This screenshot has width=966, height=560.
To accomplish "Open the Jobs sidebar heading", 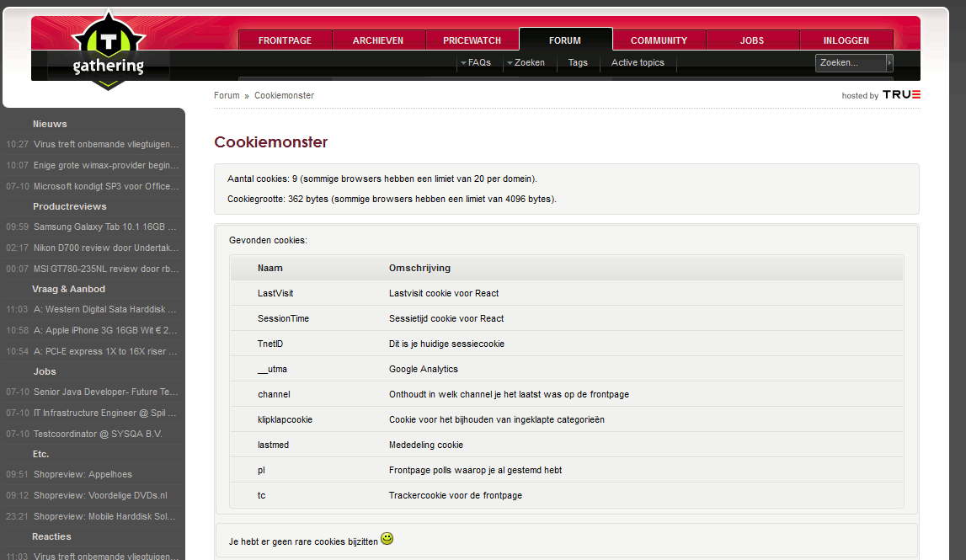I will pos(45,371).
